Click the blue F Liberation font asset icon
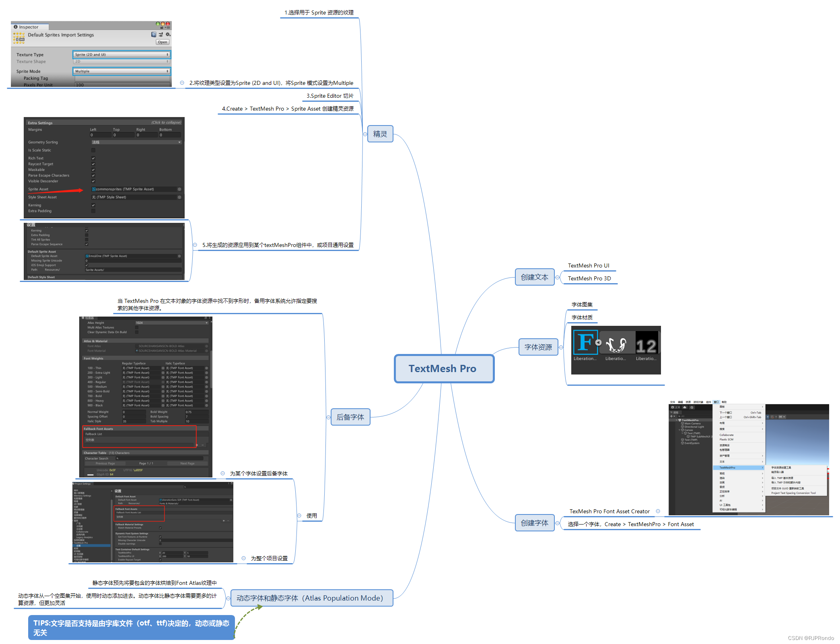The height and width of the screenshot is (644, 840). (585, 342)
